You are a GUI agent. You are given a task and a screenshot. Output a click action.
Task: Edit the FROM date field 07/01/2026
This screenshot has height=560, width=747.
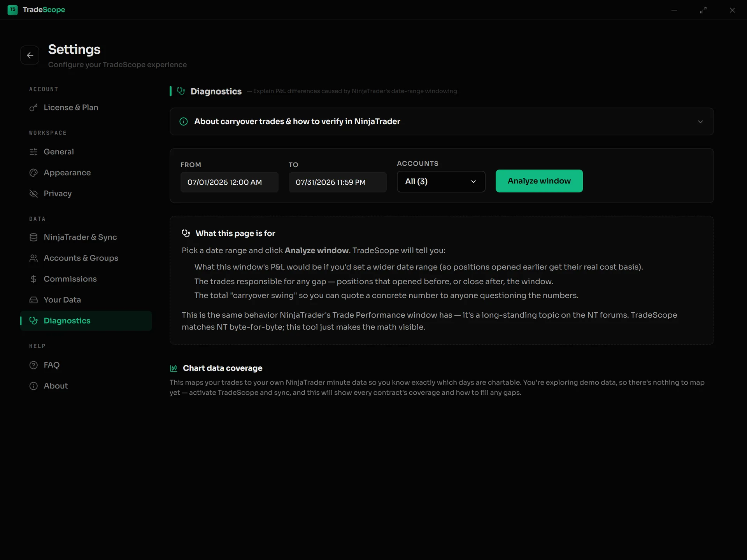[x=229, y=182]
